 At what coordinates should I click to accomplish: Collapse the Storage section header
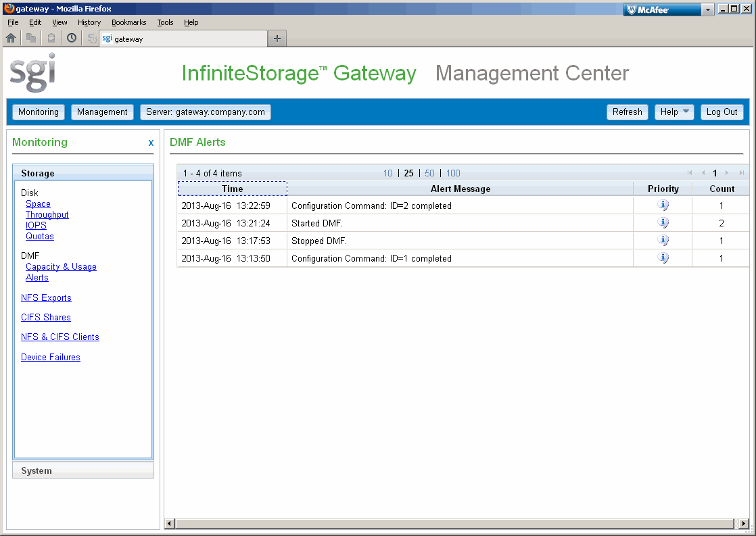tap(83, 173)
